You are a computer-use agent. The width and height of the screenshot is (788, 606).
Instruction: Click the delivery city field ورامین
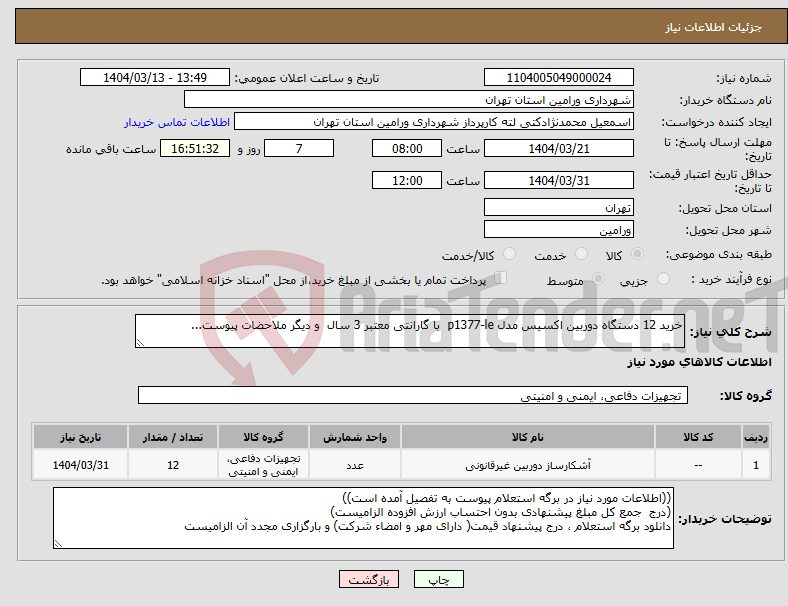558,229
